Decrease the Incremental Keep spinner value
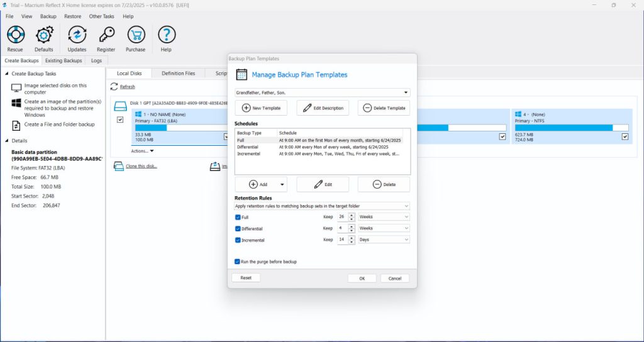 click(x=352, y=242)
